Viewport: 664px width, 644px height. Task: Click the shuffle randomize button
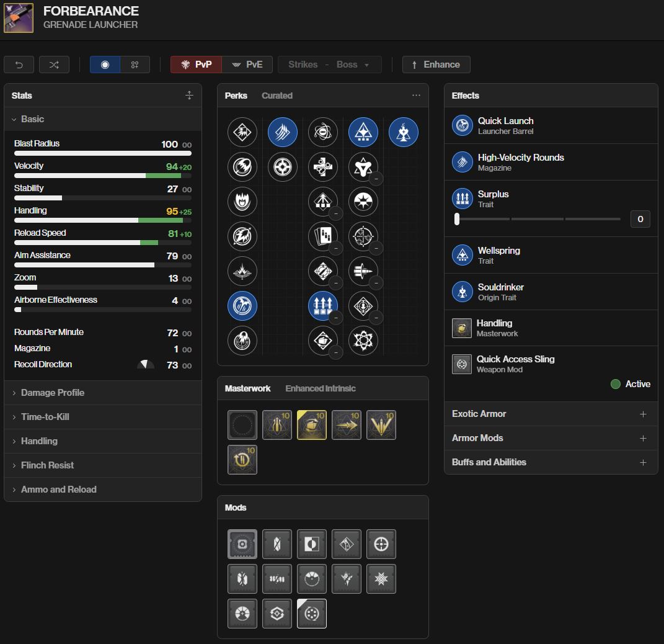click(x=54, y=65)
